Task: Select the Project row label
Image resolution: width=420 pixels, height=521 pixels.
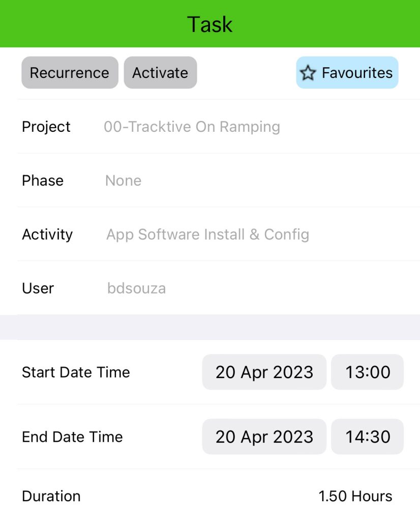Action: (46, 127)
